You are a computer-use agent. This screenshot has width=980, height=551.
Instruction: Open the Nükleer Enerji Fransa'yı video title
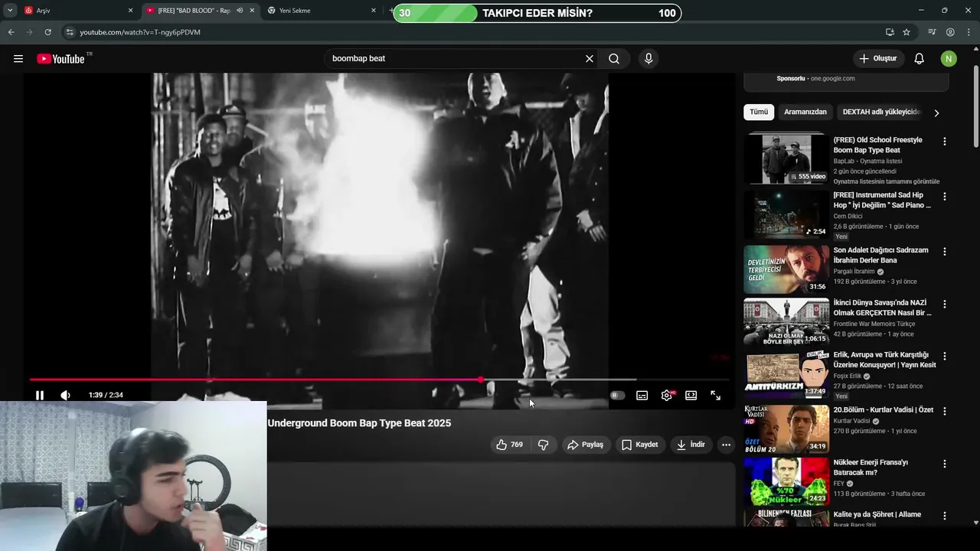871,467
